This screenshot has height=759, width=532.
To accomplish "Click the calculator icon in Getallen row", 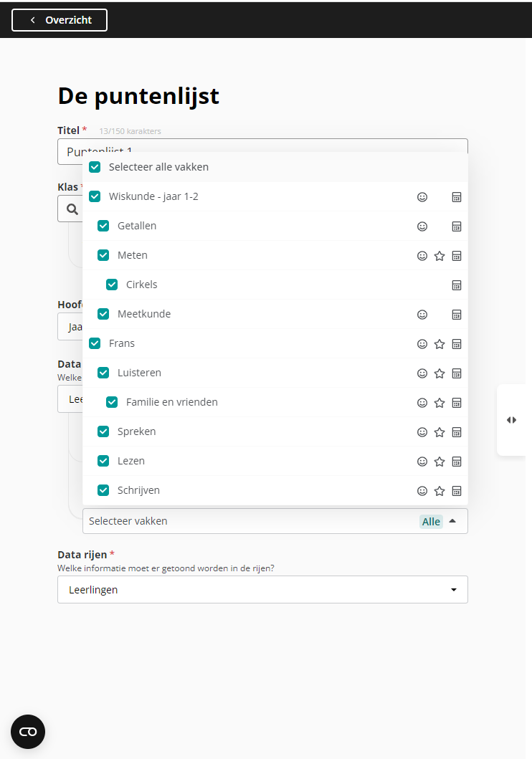I will [x=457, y=226].
